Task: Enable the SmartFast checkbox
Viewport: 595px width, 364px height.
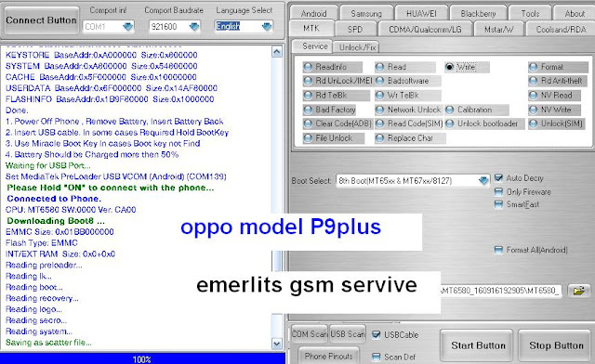Action: click(x=498, y=204)
